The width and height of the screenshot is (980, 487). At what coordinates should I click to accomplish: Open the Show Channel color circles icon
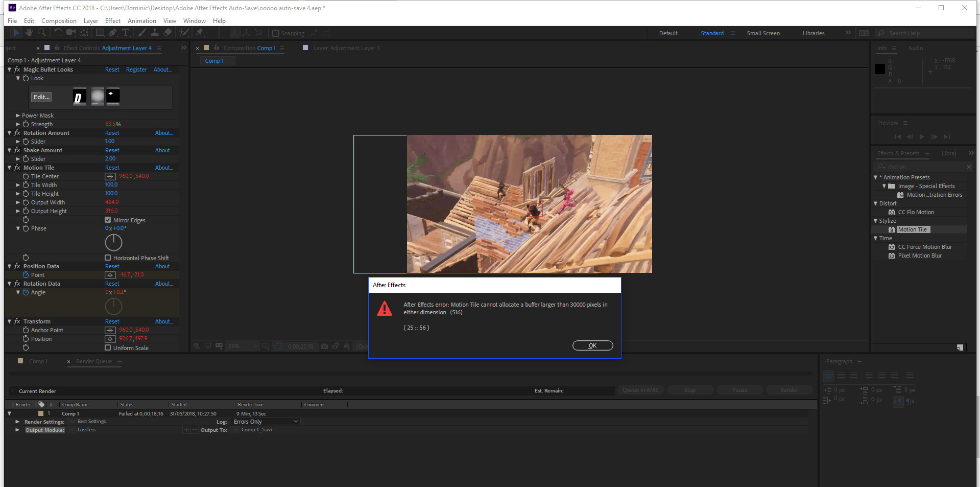347,346
